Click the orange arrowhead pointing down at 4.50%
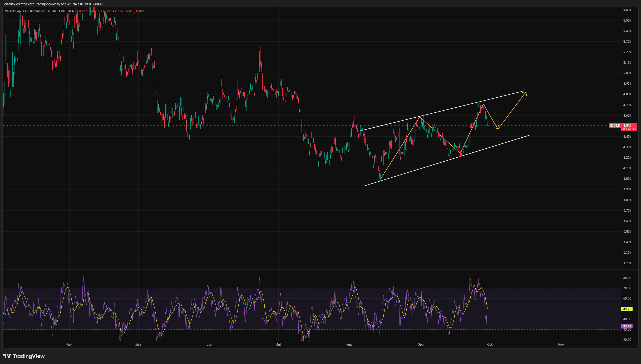Viewport: 641px width, 364px height. 497,128
